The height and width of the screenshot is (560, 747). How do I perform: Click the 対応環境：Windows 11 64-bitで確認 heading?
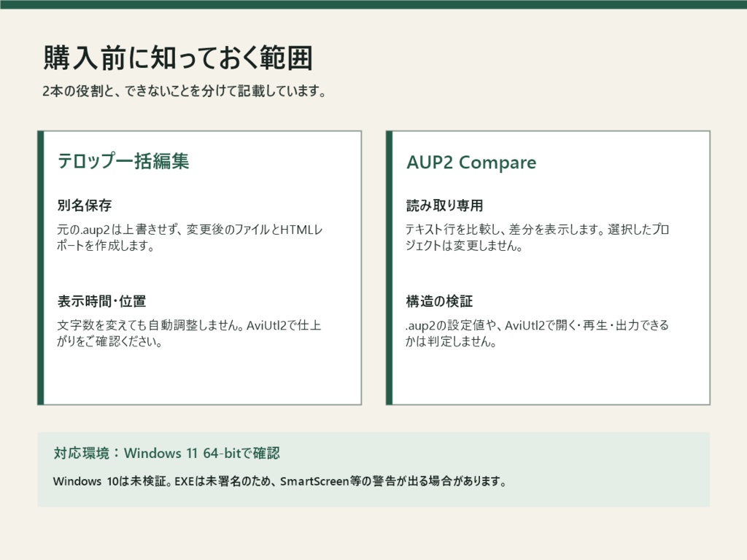(x=167, y=453)
